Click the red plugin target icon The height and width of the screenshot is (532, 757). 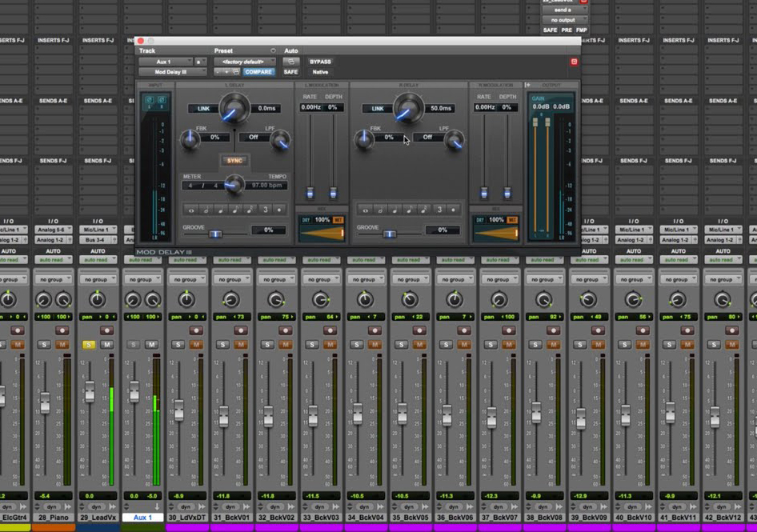(575, 62)
